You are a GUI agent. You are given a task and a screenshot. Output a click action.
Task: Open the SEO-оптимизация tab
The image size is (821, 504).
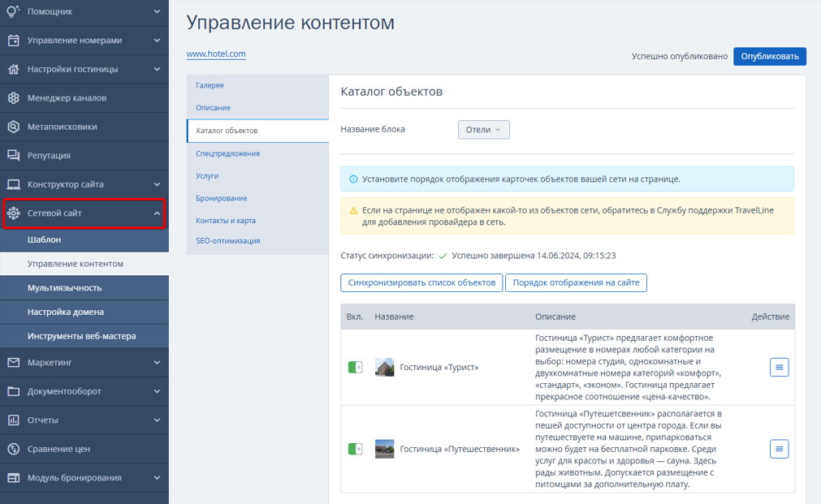[x=227, y=241]
